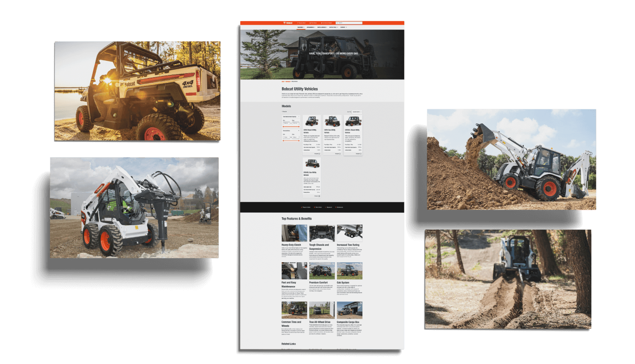This screenshot has height=364, width=635.
Task: Open the Buying Tools navigation menu
Action: [x=334, y=27]
